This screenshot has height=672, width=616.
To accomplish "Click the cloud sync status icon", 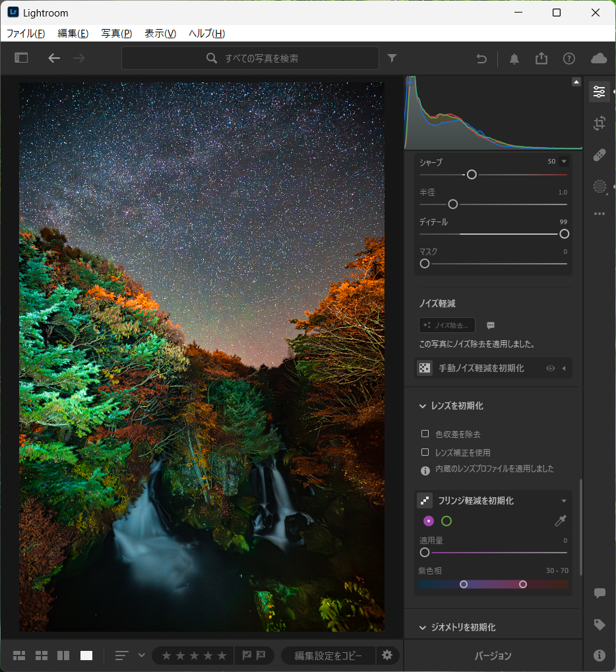I will pyautogui.click(x=599, y=58).
